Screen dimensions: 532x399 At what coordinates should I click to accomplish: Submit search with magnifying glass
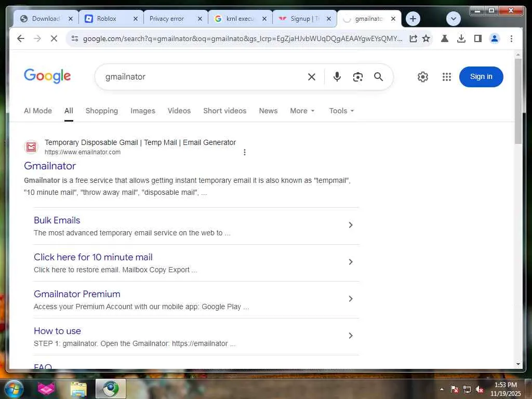click(x=378, y=77)
